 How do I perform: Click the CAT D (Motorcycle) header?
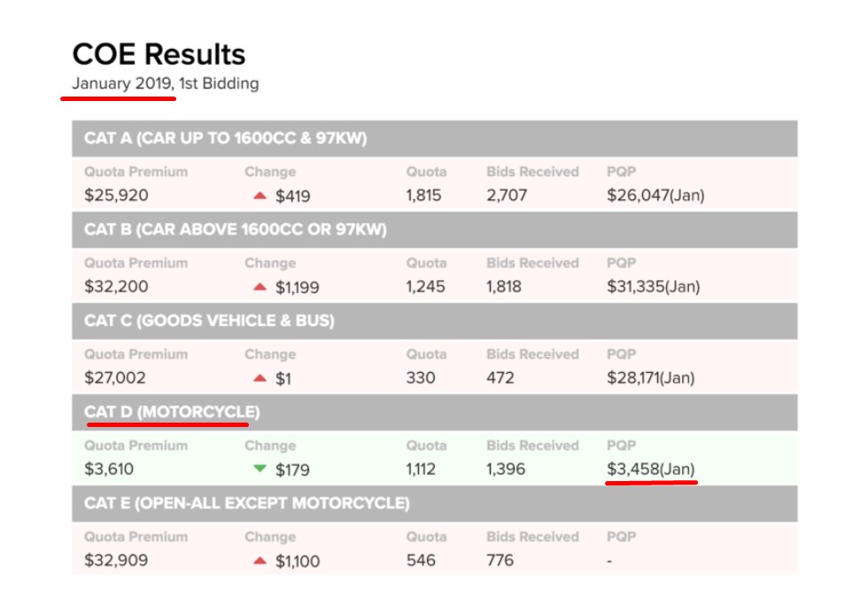[x=172, y=412]
